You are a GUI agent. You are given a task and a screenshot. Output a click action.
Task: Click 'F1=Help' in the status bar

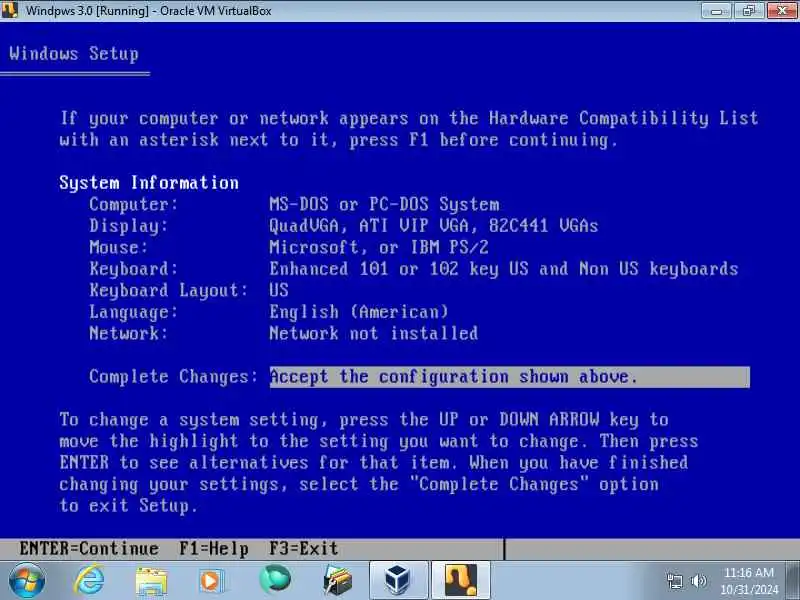click(x=214, y=548)
